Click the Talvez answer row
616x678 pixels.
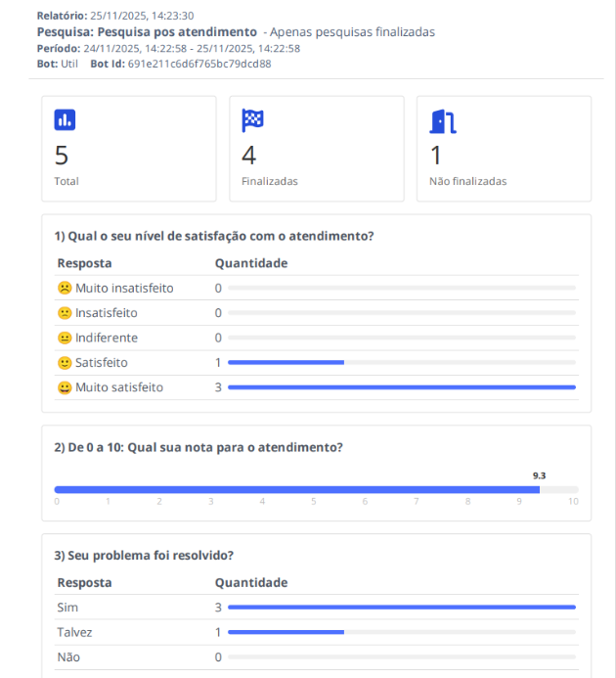pos(316,632)
